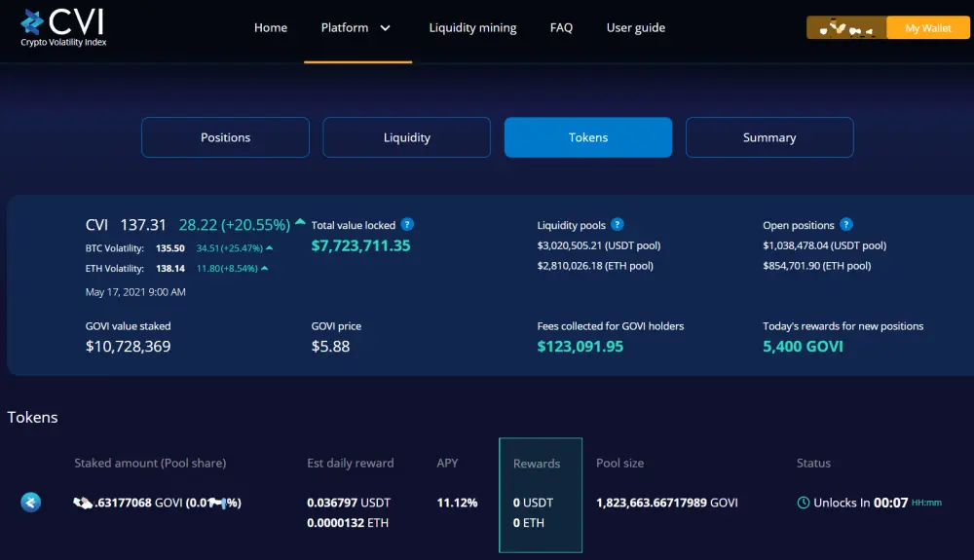The width and height of the screenshot is (974, 560).
Task: Show the Open positions help tooltip
Action: tap(846, 224)
